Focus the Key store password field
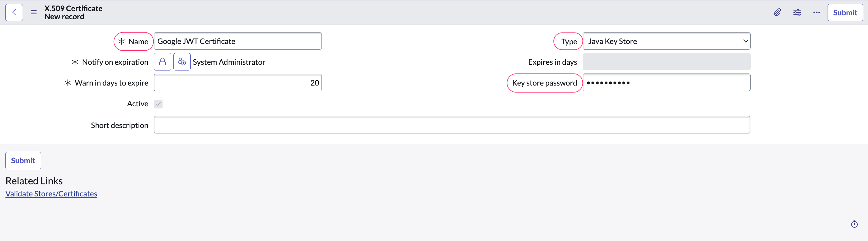 [667, 83]
